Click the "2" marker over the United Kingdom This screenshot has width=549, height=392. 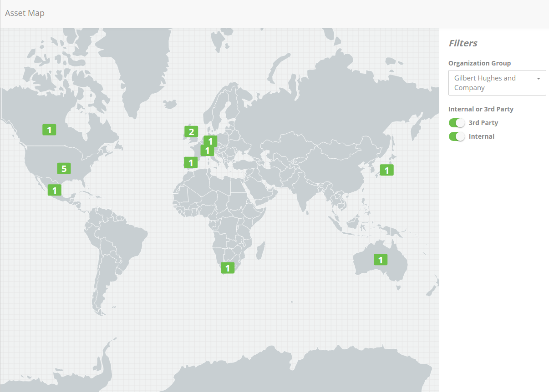pos(191,131)
